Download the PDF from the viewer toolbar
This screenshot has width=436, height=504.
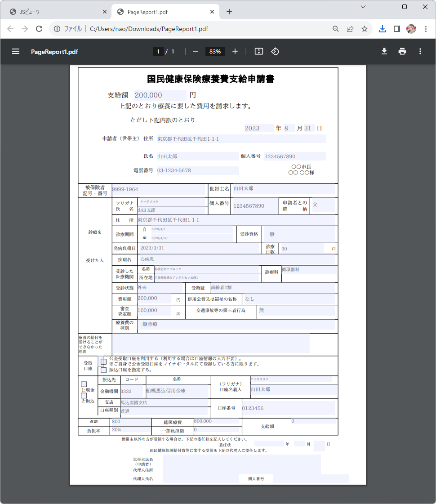click(x=384, y=51)
